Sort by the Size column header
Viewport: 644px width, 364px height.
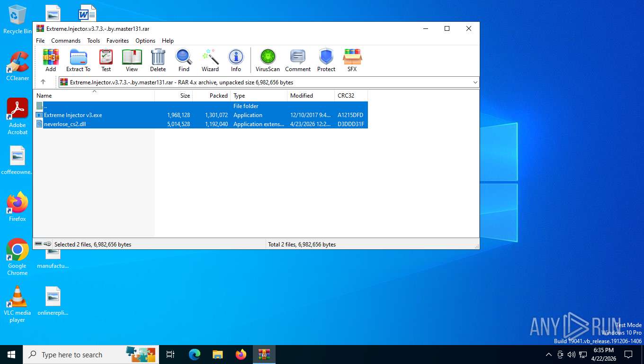click(174, 96)
